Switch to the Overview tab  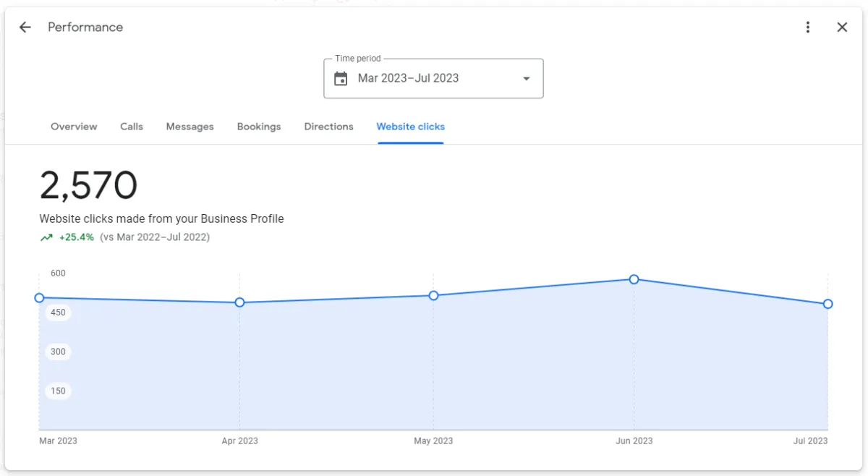(74, 127)
